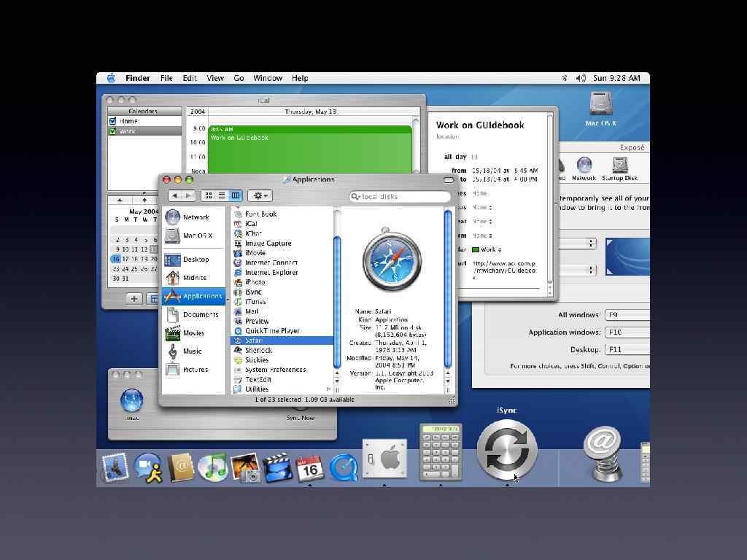Open System Preferences in the Dock
747x560 pixels.
384,458
